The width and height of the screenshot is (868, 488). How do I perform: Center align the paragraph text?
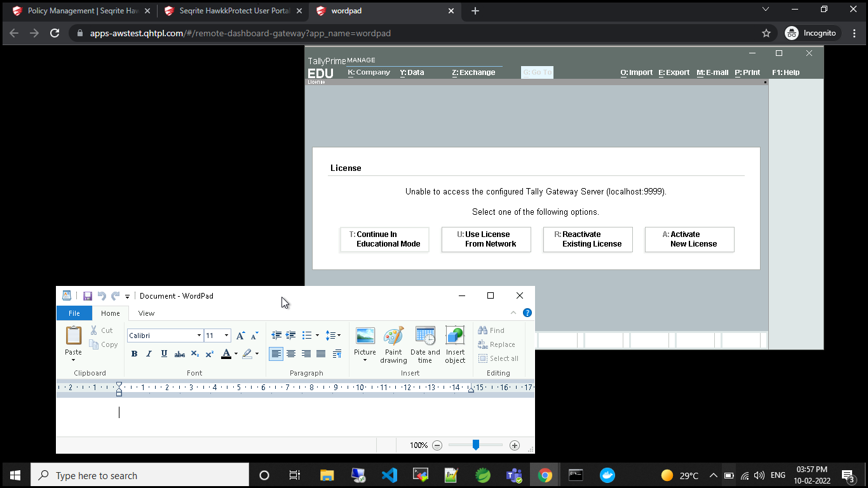pyautogui.click(x=291, y=354)
